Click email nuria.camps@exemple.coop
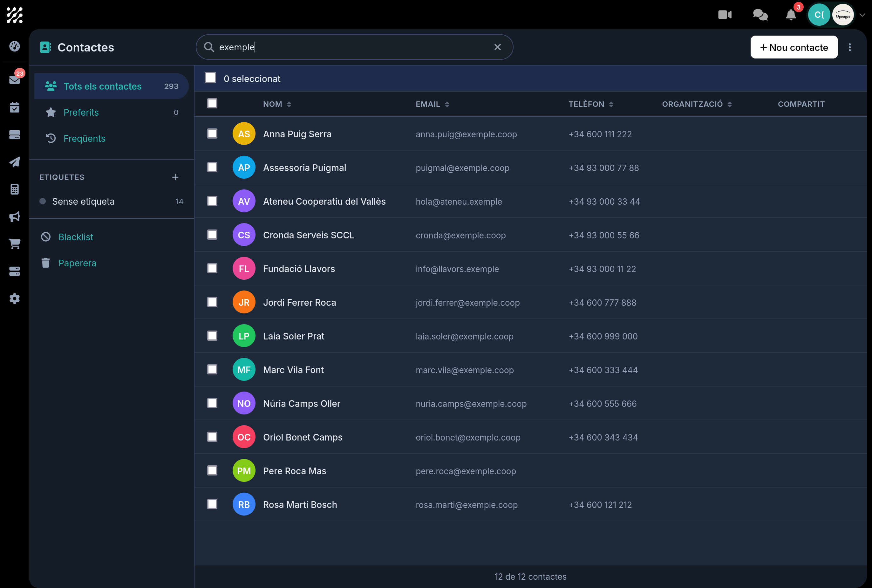Viewport: 872px width, 588px height. click(x=471, y=404)
